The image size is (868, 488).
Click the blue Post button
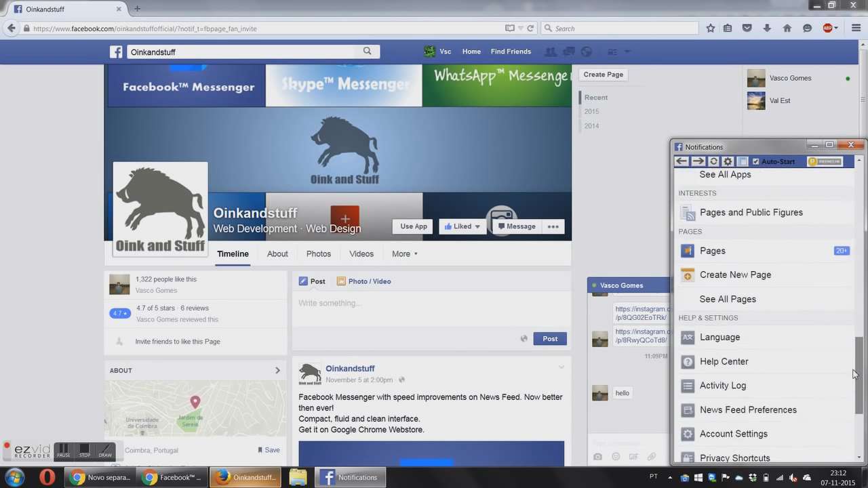[x=550, y=338]
